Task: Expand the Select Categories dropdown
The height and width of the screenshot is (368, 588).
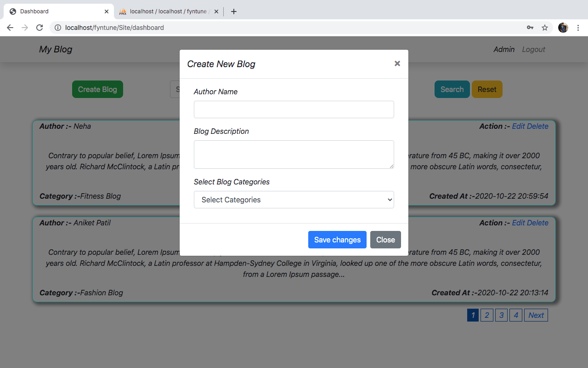Action: [x=294, y=200]
